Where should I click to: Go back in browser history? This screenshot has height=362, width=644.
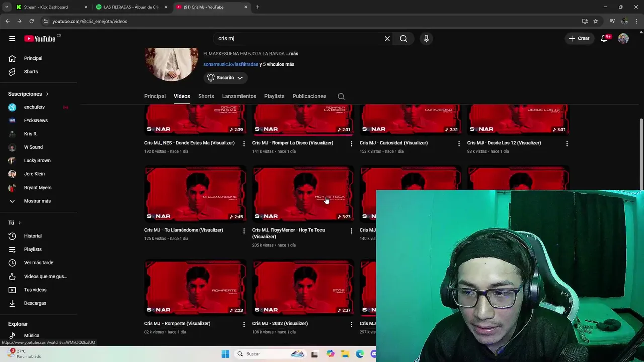[x=7, y=21]
